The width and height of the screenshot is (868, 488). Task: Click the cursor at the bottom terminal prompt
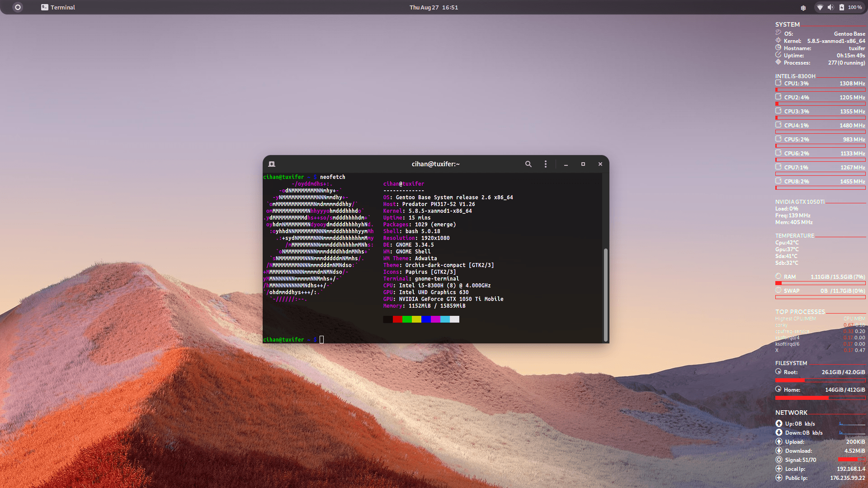coord(321,339)
